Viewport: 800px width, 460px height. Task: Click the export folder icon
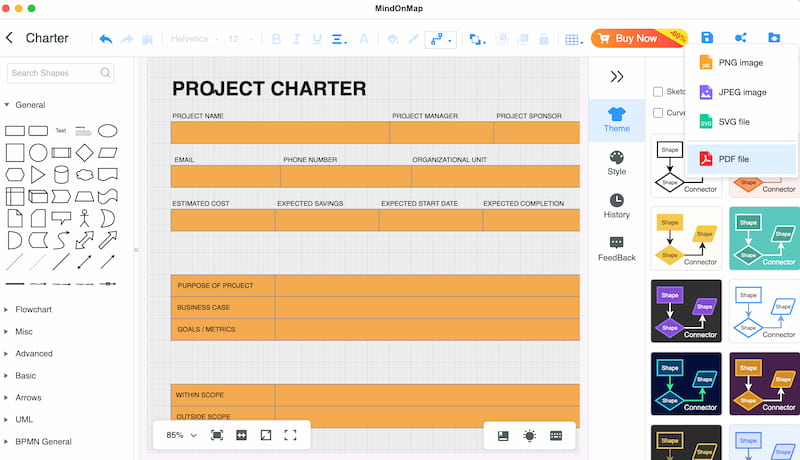774,37
